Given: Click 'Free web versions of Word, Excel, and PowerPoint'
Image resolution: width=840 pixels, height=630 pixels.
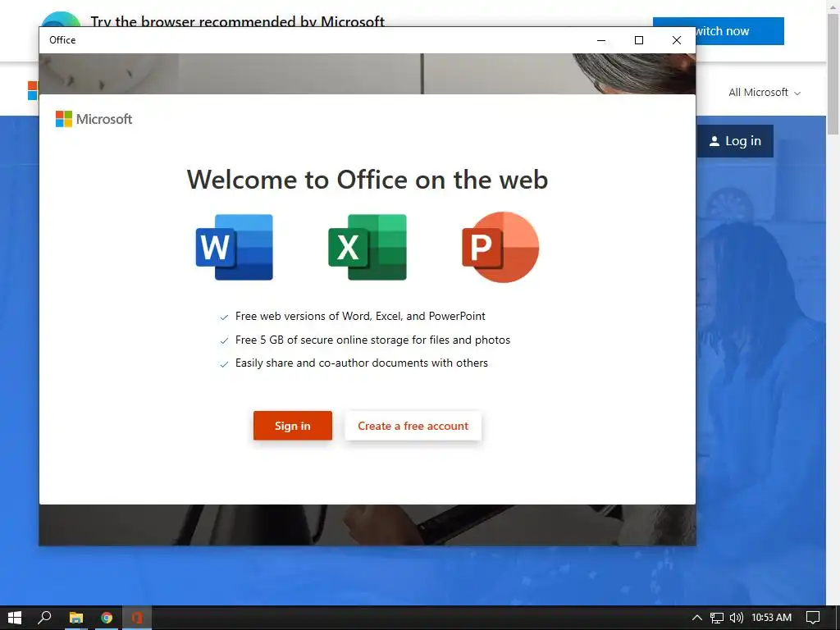Looking at the screenshot, I should (360, 316).
